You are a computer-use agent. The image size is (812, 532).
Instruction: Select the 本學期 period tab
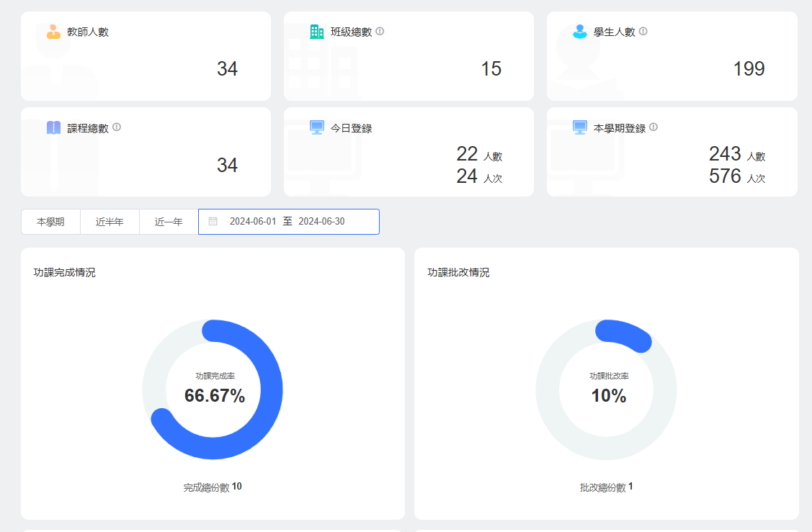(50, 222)
